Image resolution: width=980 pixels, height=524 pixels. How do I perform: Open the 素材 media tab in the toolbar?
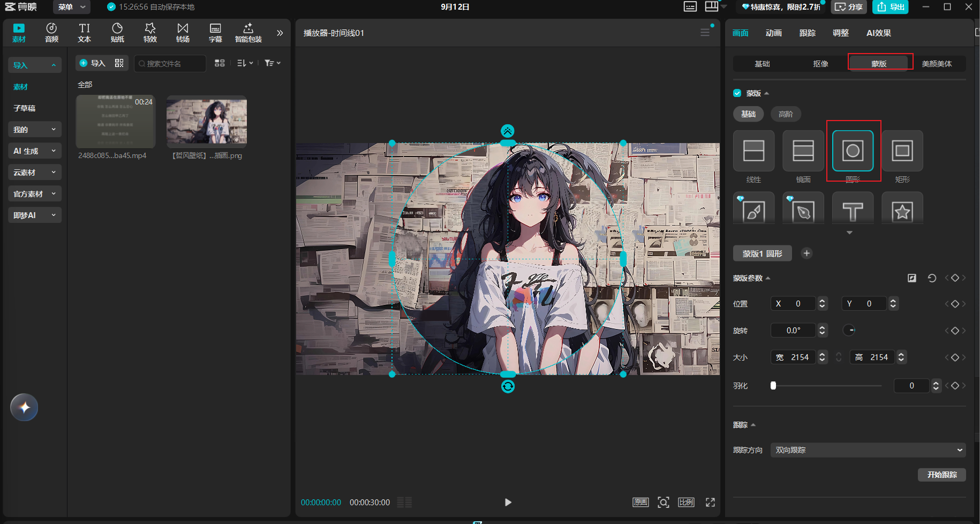pyautogui.click(x=19, y=33)
